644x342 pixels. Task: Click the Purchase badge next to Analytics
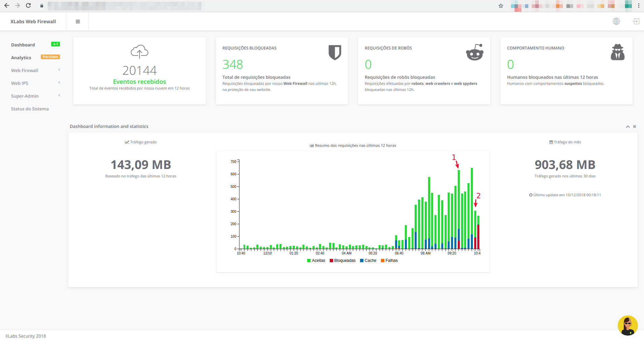(x=50, y=57)
